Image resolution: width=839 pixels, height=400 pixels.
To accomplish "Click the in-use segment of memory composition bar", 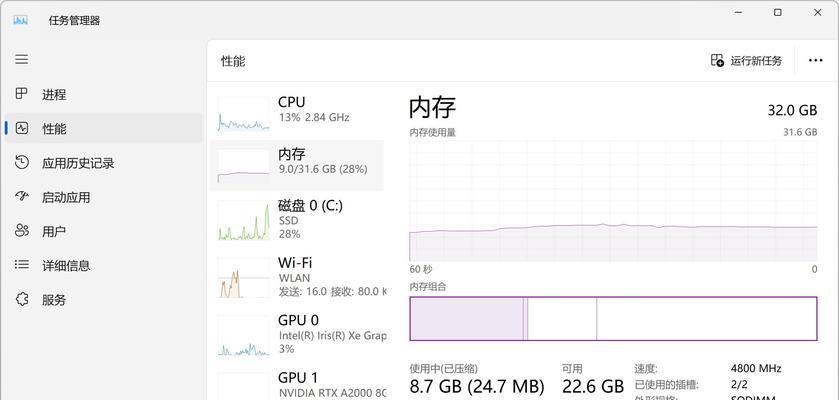I will click(467, 319).
